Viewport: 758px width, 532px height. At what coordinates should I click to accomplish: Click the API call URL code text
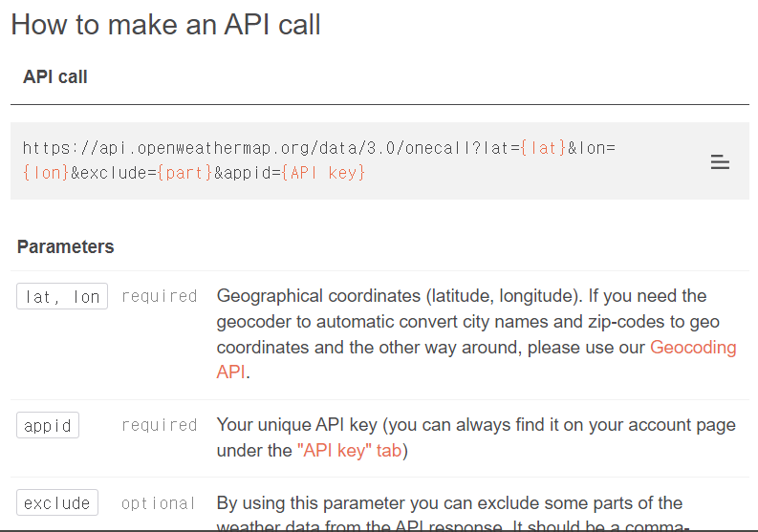[319, 160]
